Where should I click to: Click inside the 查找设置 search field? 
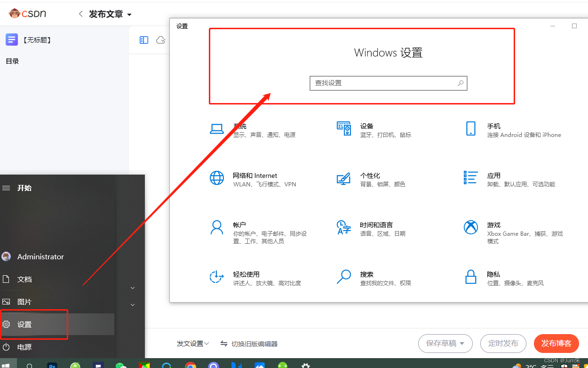[389, 83]
